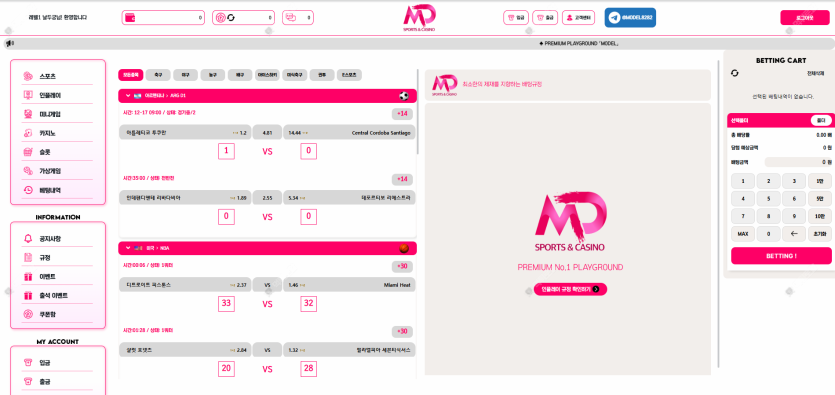The height and width of the screenshot is (395, 835).
Task: Click the 입금 icon under My Account
Action: (x=28, y=363)
